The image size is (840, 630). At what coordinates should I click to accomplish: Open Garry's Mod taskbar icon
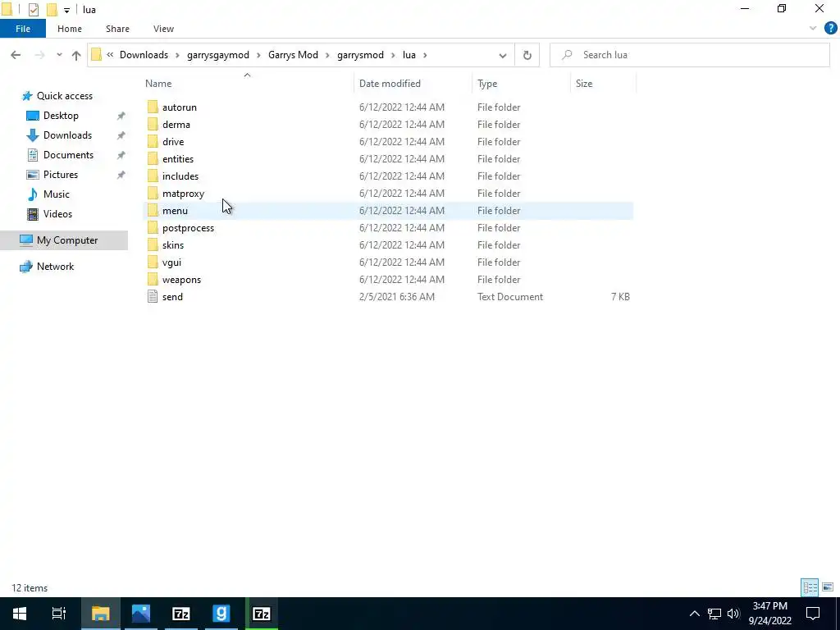pyautogui.click(x=221, y=614)
